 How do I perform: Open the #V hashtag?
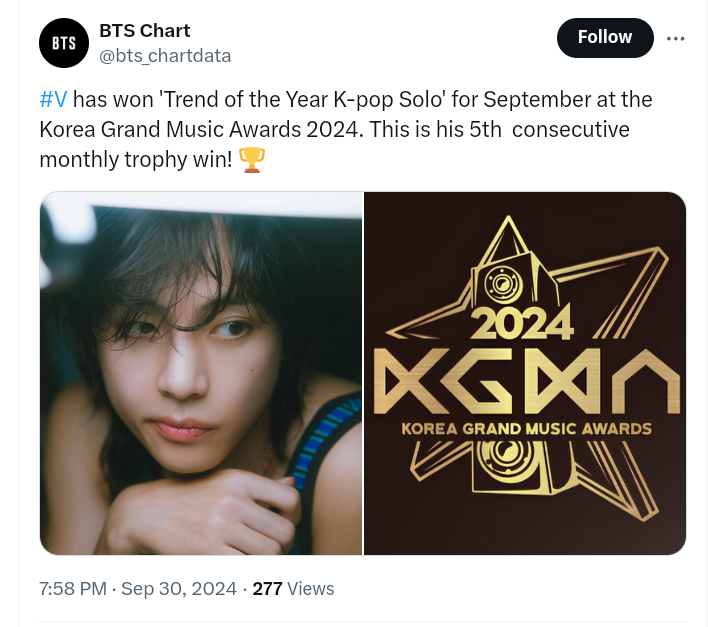54,100
